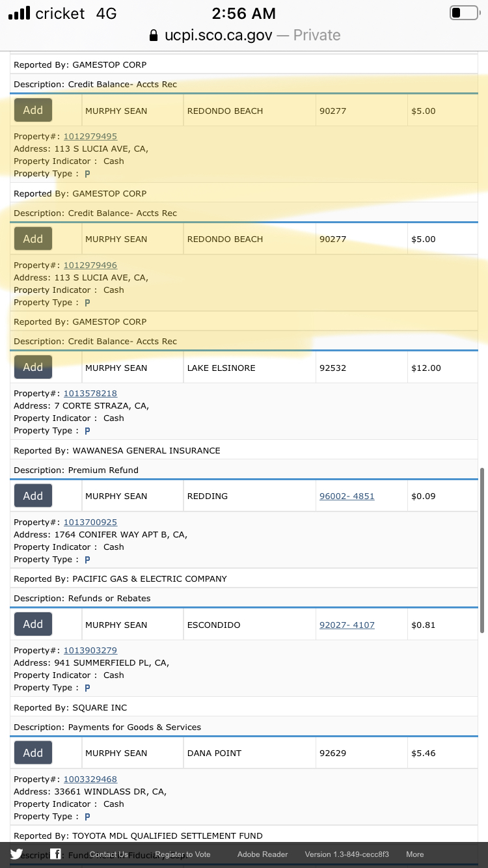Open Adobe Reader footer link

(x=262, y=854)
